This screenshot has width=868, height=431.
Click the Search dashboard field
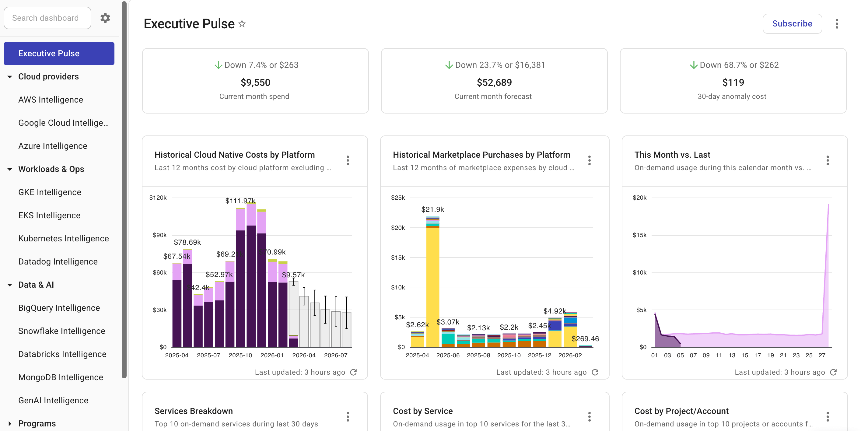(47, 18)
